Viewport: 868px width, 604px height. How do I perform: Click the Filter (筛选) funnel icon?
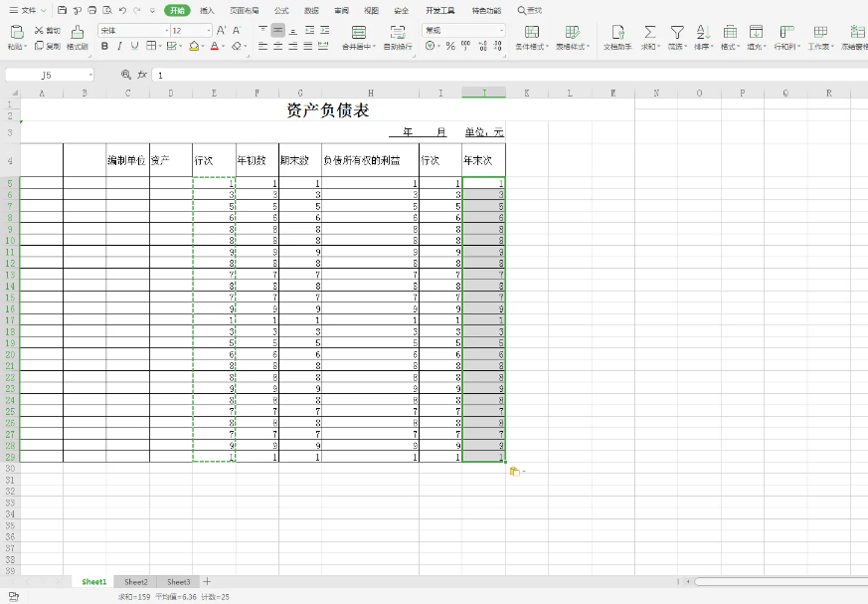click(677, 32)
